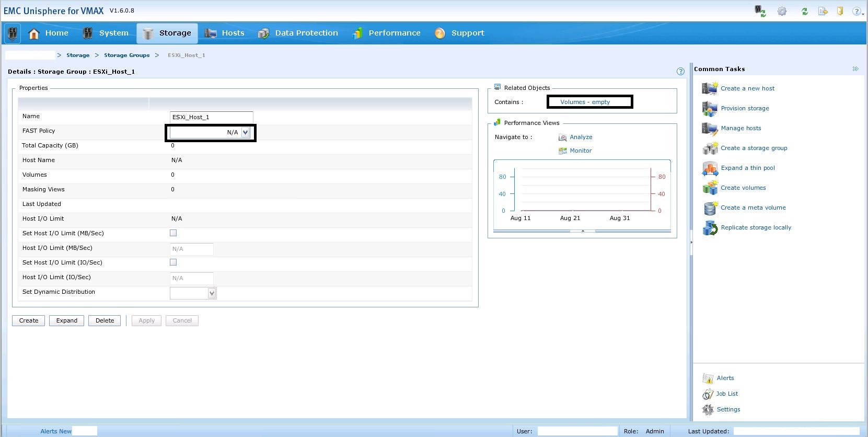Click the Delete button
This screenshot has width=868, height=437.
pos(105,321)
